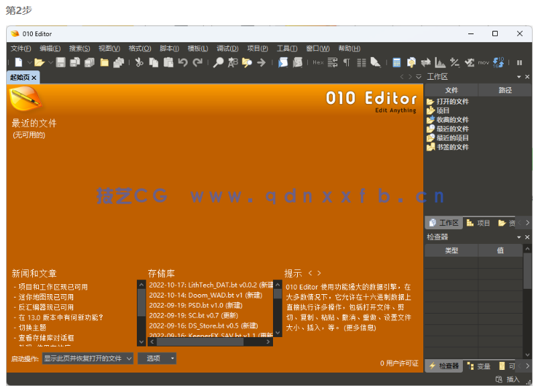Select the Cut (scissors) toolbar icon
This screenshot has height=392, width=538.
pos(140,62)
